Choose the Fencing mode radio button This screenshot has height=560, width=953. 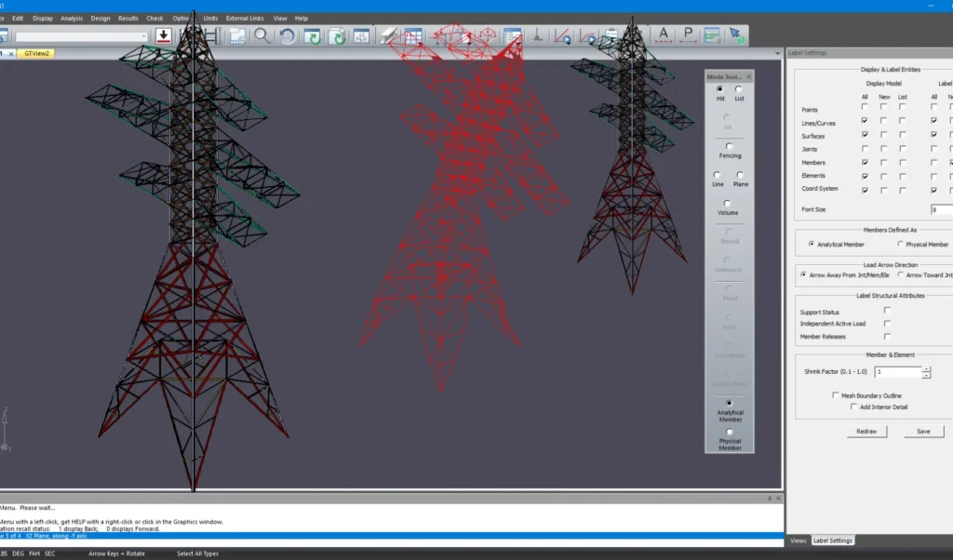pos(729,146)
